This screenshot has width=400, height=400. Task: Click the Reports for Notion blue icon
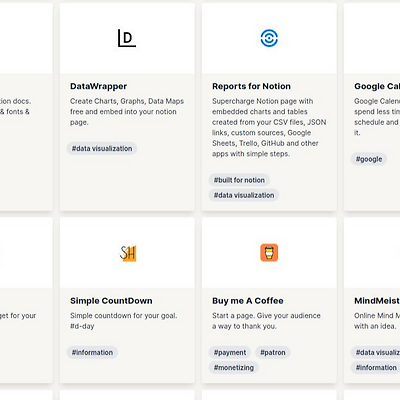point(269,38)
